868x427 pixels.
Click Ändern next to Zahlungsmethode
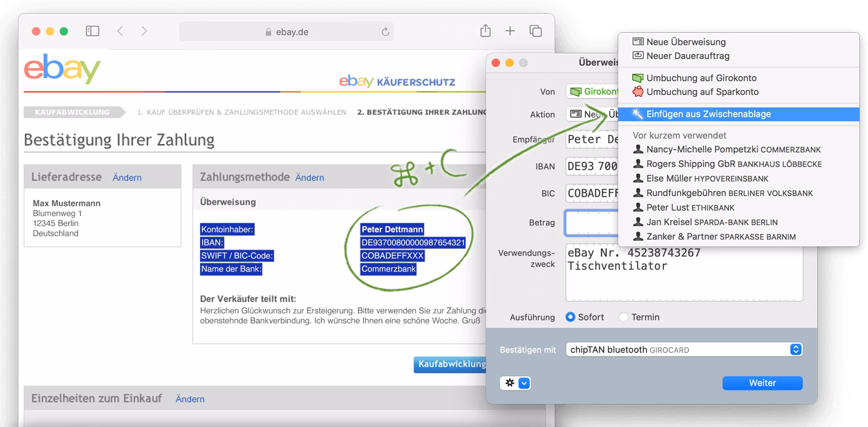[309, 178]
